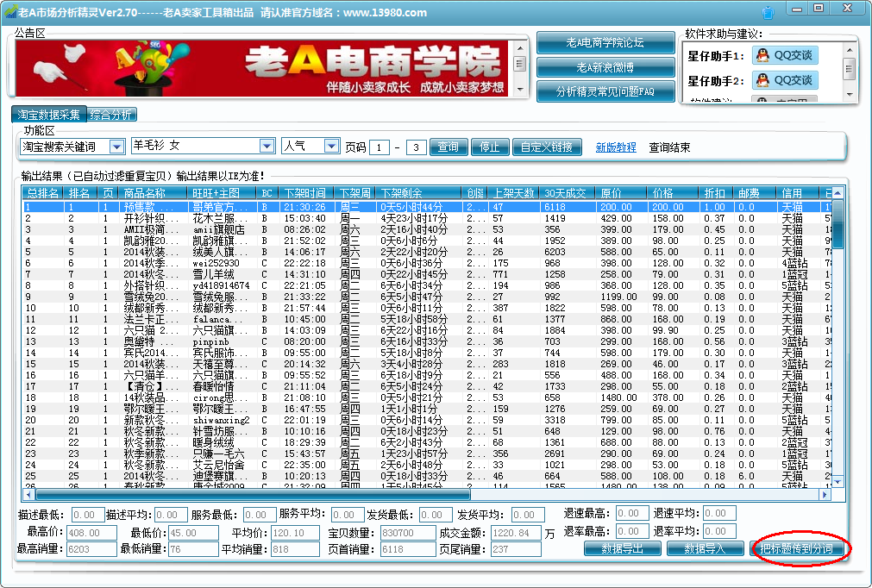Screen dimensions: 872x588
Task: Click the results table vertical scrollbar down arrow
Action: [x=838, y=481]
